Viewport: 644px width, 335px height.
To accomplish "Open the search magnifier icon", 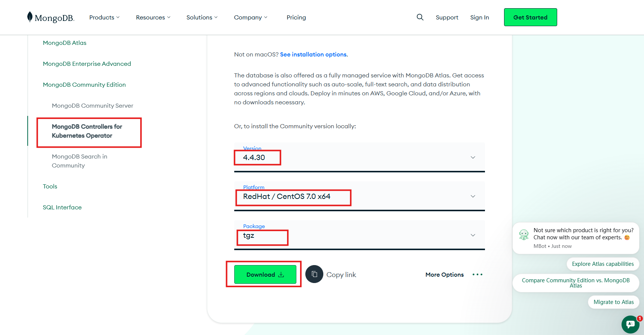I will (x=420, y=17).
